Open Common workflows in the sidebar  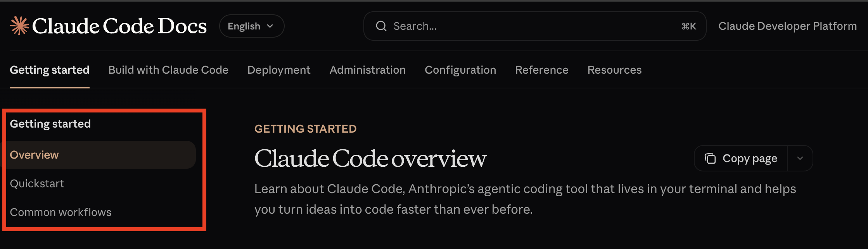coord(61,212)
